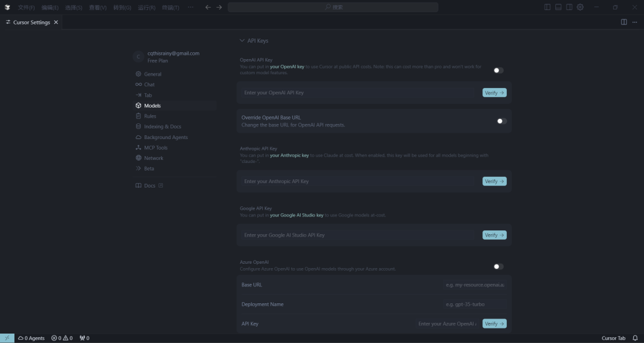Toggle the primary sidebar layout icon
The width and height of the screenshot is (644, 343).
coord(547,7)
